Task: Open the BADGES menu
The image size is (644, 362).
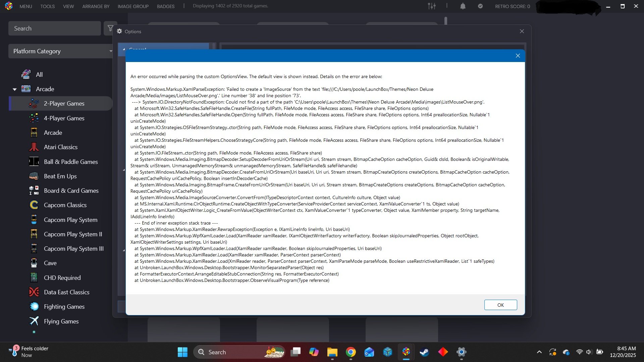Action: [166, 6]
